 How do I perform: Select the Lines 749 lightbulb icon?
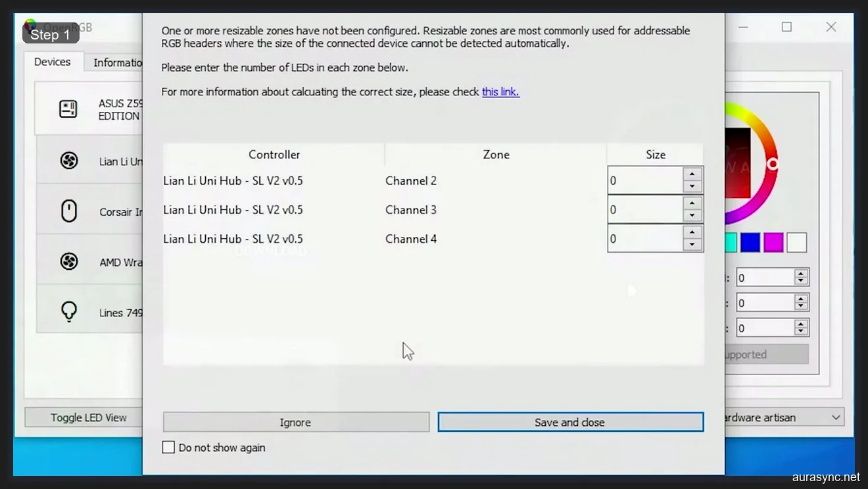pos(69,310)
